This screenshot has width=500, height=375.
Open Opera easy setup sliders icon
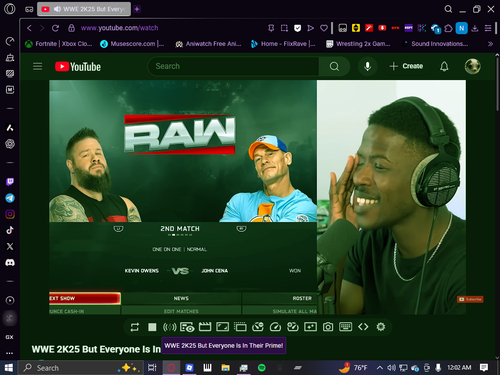point(488,28)
